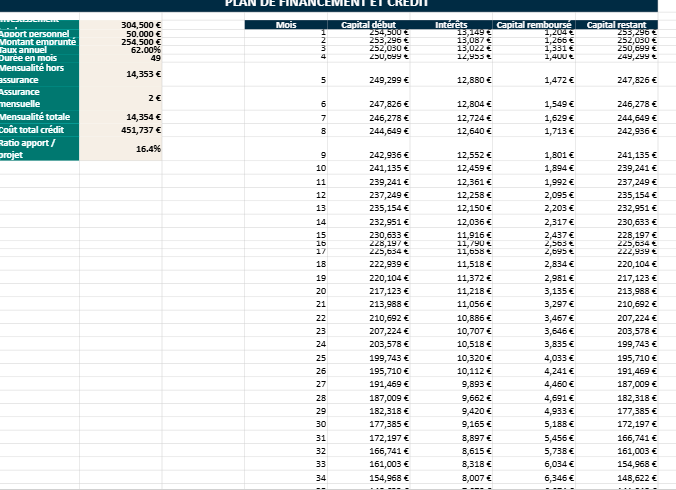Click the Capital début column header

click(369, 25)
